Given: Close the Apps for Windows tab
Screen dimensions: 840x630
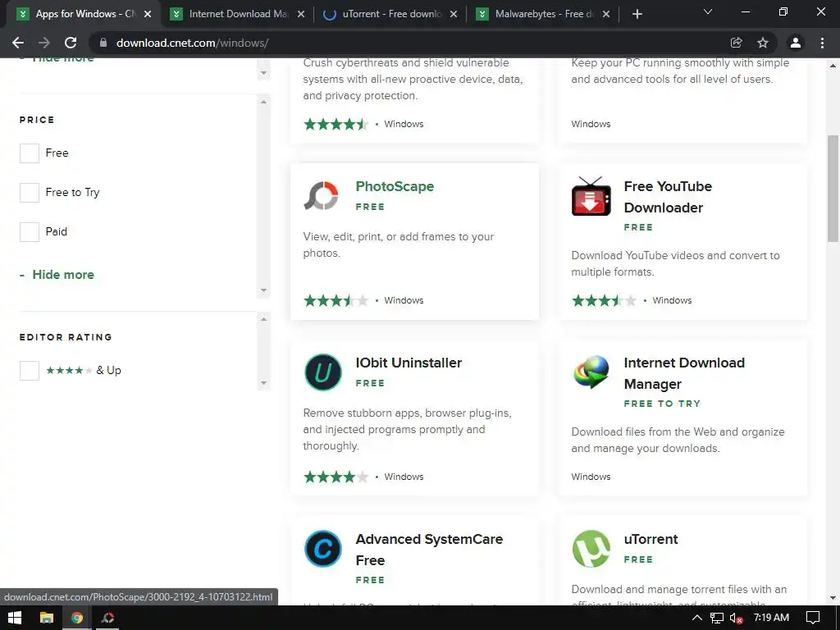Looking at the screenshot, I should pyautogui.click(x=148, y=14).
